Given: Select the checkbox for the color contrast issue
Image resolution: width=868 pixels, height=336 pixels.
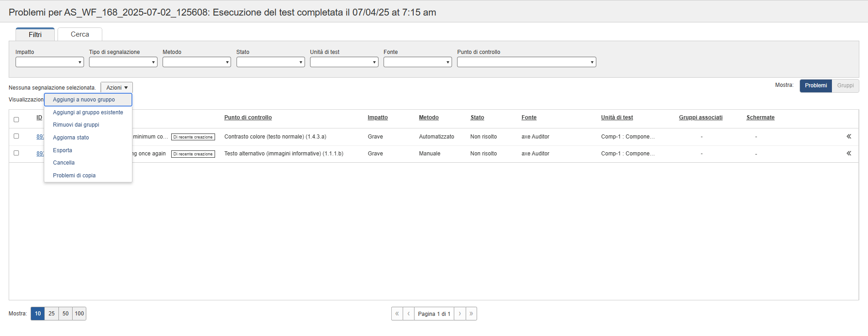Looking at the screenshot, I should pyautogui.click(x=16, y=136).
